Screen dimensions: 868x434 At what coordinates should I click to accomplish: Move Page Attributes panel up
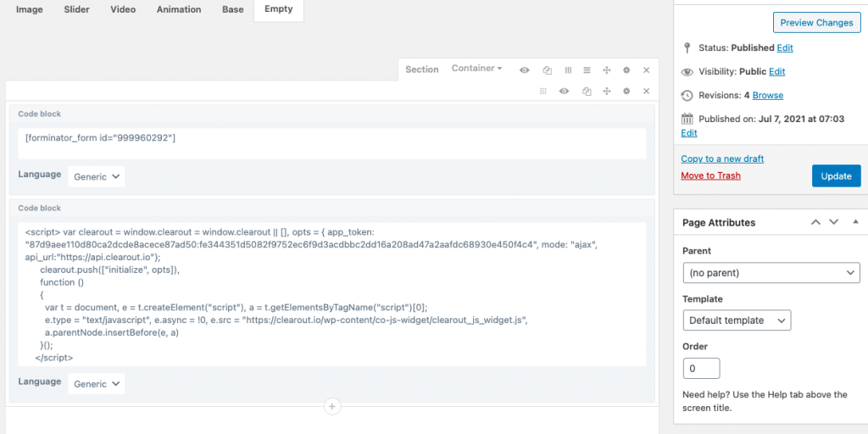tap(815, 222)
